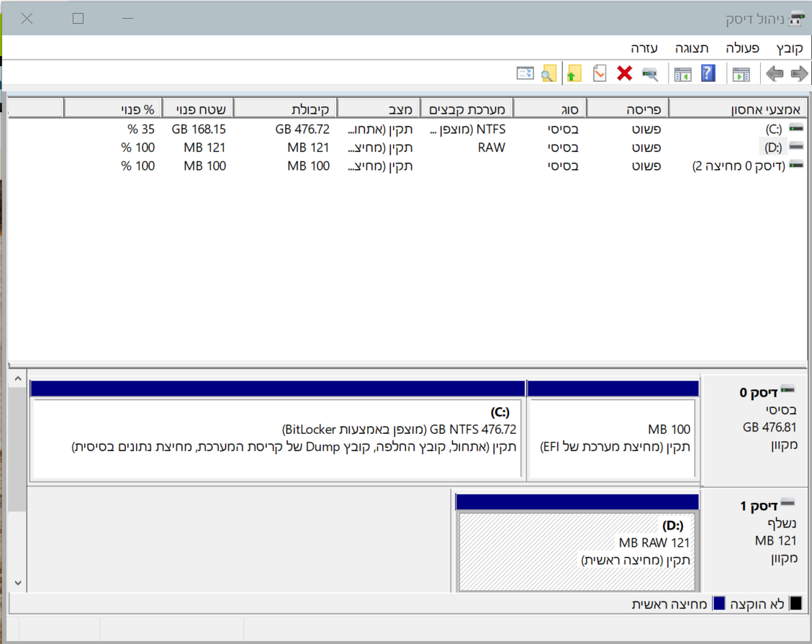Screen dimensions: 812x644
Task: Click the folder with green arrow icon
Action: 574,73
